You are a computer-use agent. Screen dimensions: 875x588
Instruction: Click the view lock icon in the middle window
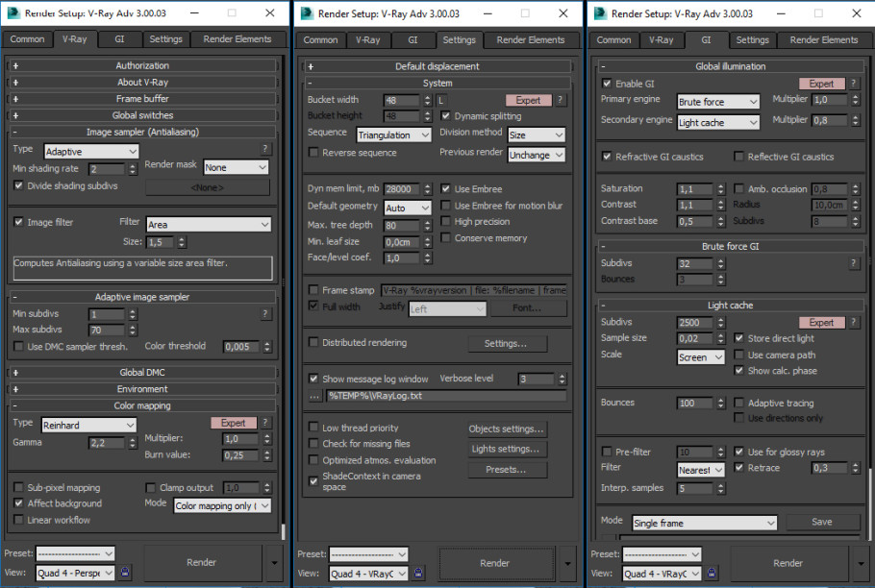coord(418,573)
